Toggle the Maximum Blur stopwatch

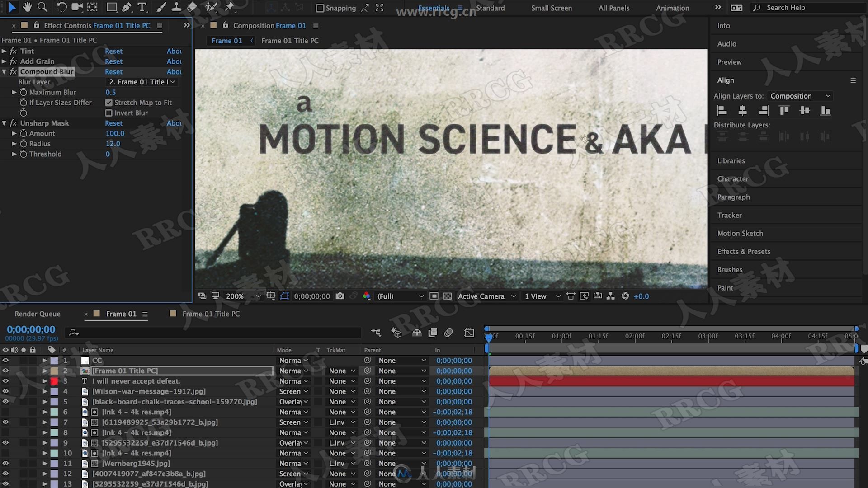pos(24,92)
